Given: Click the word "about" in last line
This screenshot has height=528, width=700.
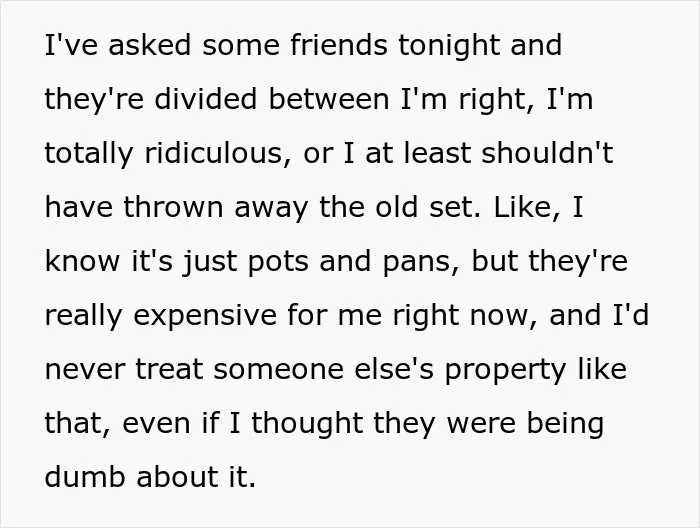Looking at the screenshot, I should tap(176, 477).
